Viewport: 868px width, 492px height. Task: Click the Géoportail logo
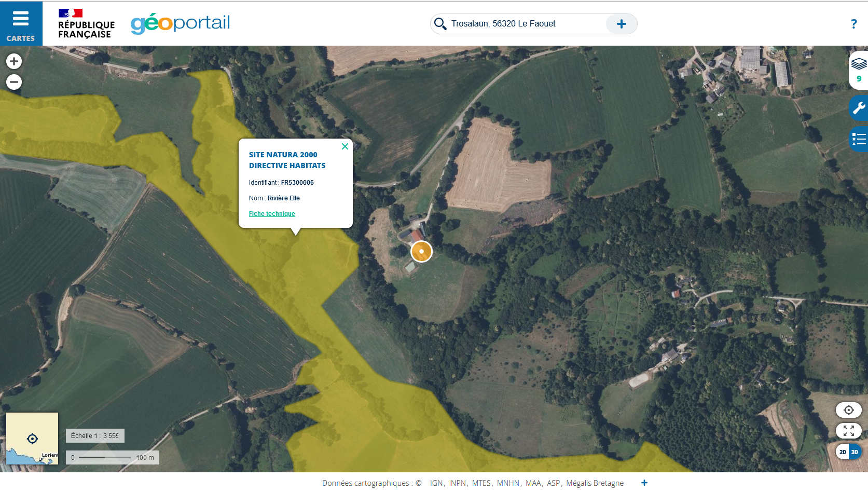pos(180,23)
